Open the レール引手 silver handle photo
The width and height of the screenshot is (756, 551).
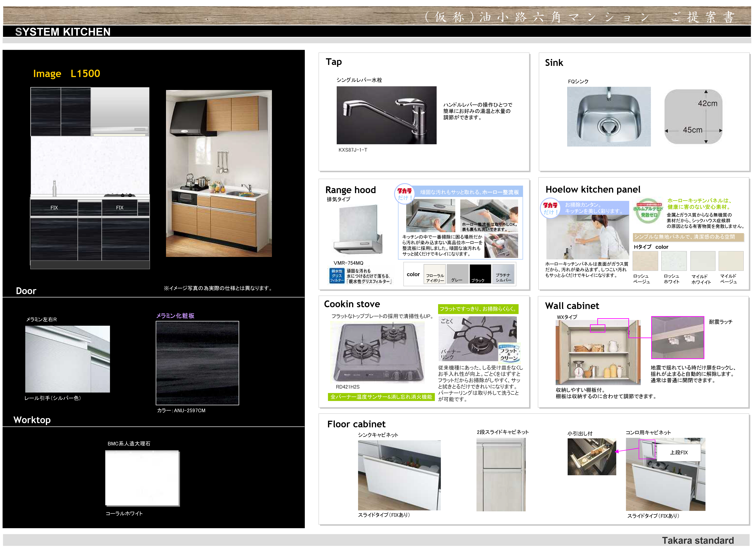[67, 359]
